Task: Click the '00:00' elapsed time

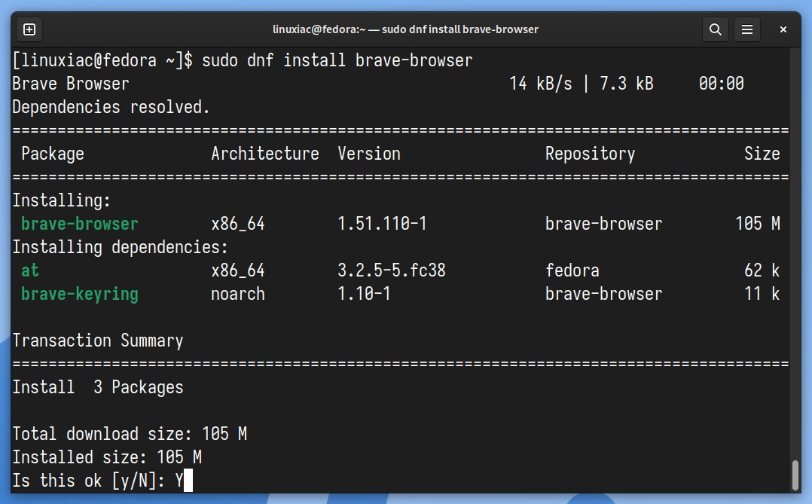Action: click(722, 84)
